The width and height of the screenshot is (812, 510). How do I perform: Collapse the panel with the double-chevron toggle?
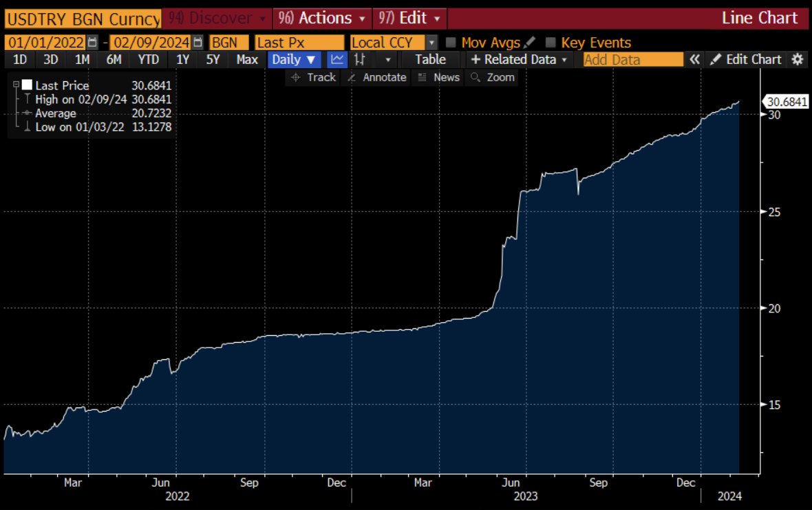click(x=695, y=59)
